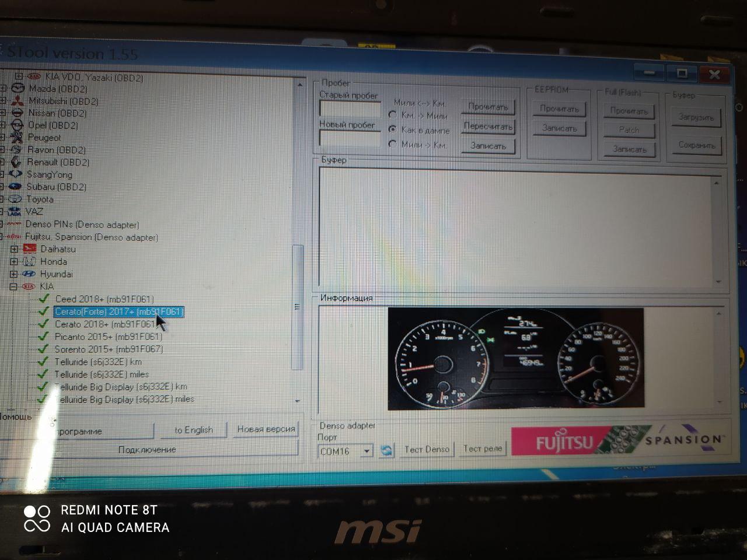
Task: Click the Peugeot lion icon in tree
Action: (17, 138)
